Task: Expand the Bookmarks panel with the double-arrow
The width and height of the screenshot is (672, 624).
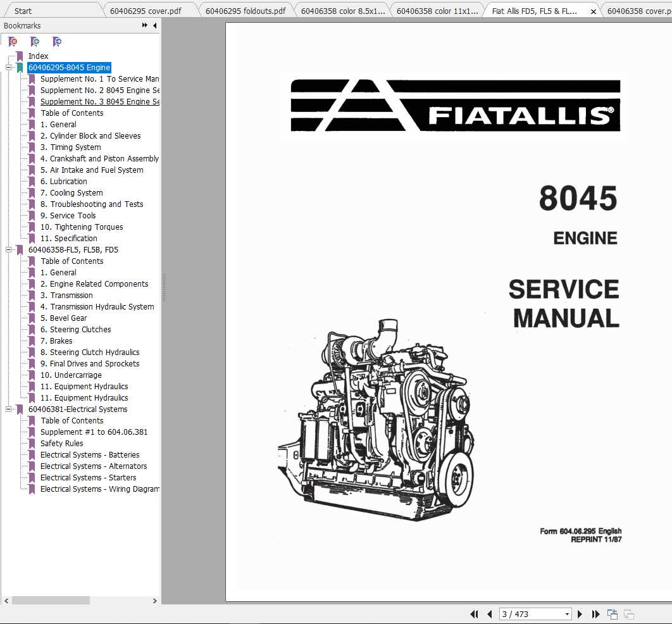Action: [x=144, y=25]
